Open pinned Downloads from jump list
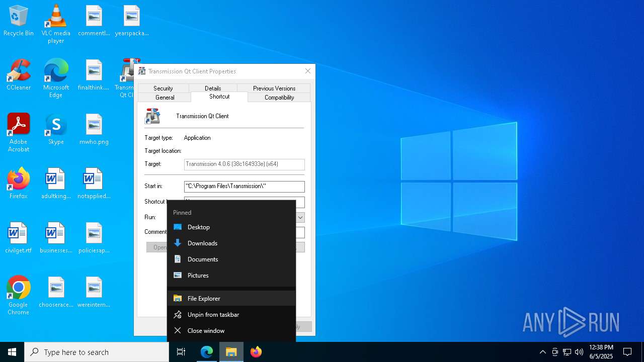Image resolution: width=644 pixels, height=362 pixels. [231, 243]
